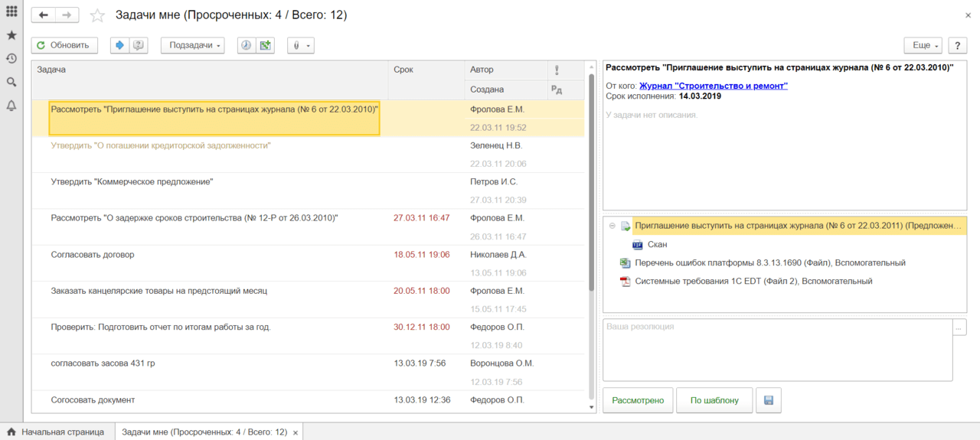Click the blue arrow redirect task icon
980x440 pixels.
pyautogui.click(x=119, y=46)
